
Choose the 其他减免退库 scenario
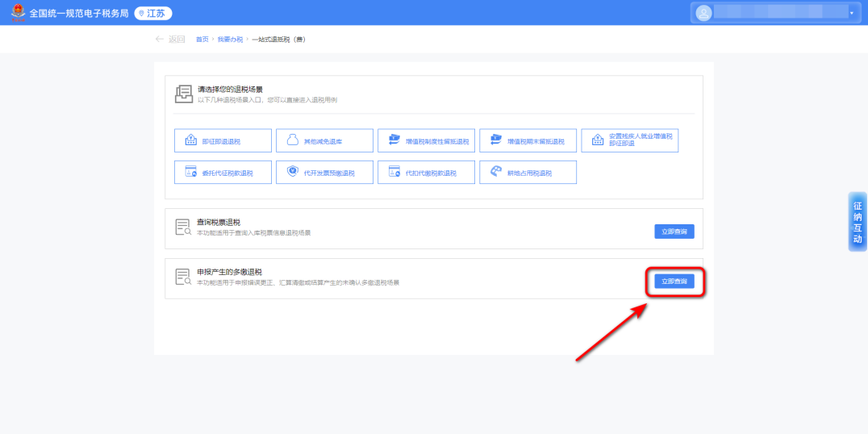pyautogui.click(x=324, y=140)
